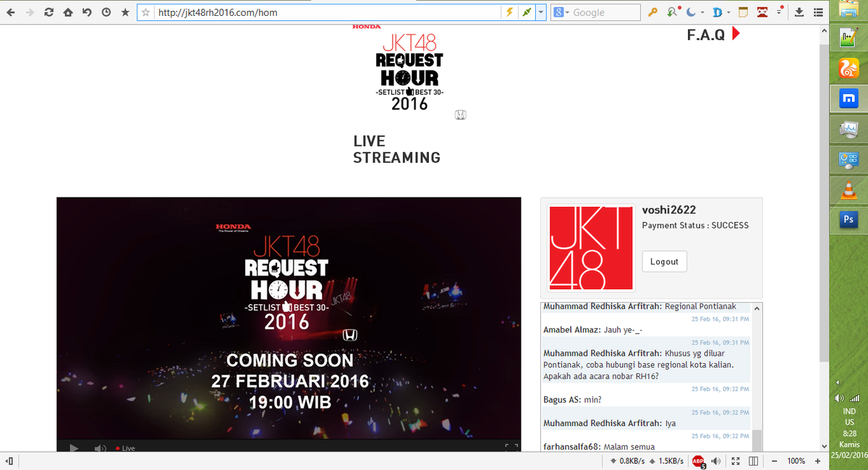Click the 100% zoom level
The image size is (868, 470).
click(x=796, y=461)
